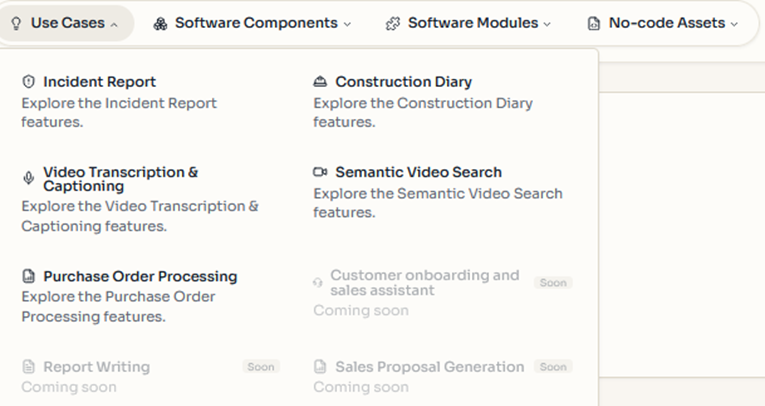
Task: Click the camera icon for Semantic Video Search
Action: pyautogui.click(x=320, y=172)
